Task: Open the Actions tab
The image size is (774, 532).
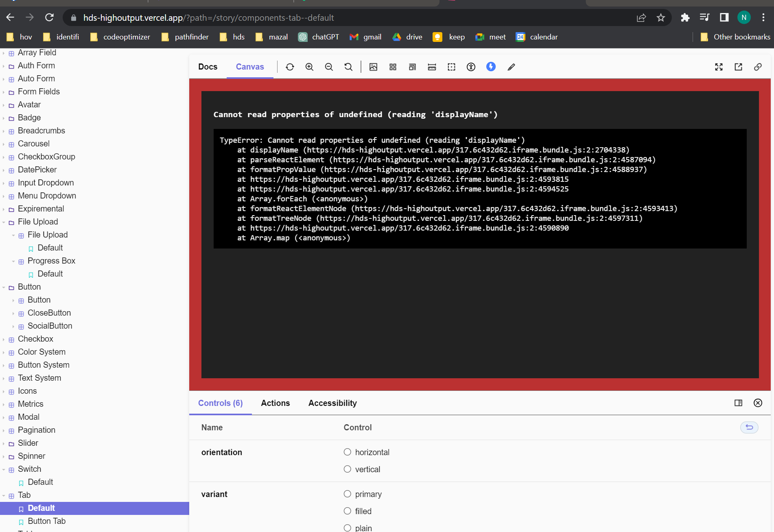Action: click(x=275, y=403)
